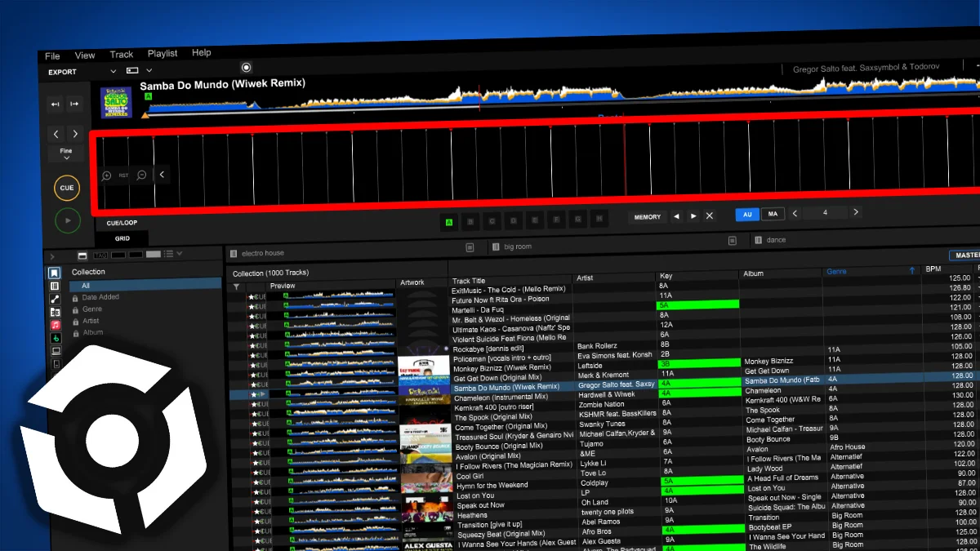Open the big room playlist palette
This screenshot has width=980, height=551.
(x=512, y=247)
